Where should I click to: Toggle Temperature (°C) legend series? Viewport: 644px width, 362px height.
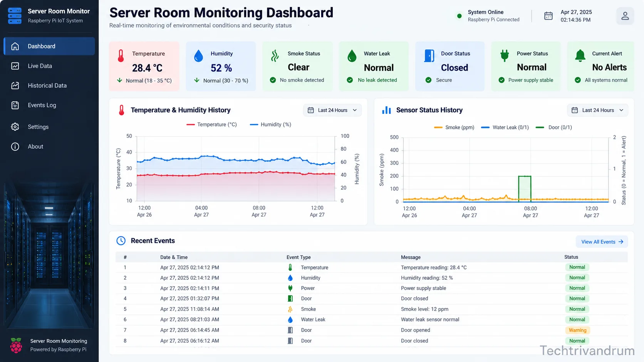211,124
